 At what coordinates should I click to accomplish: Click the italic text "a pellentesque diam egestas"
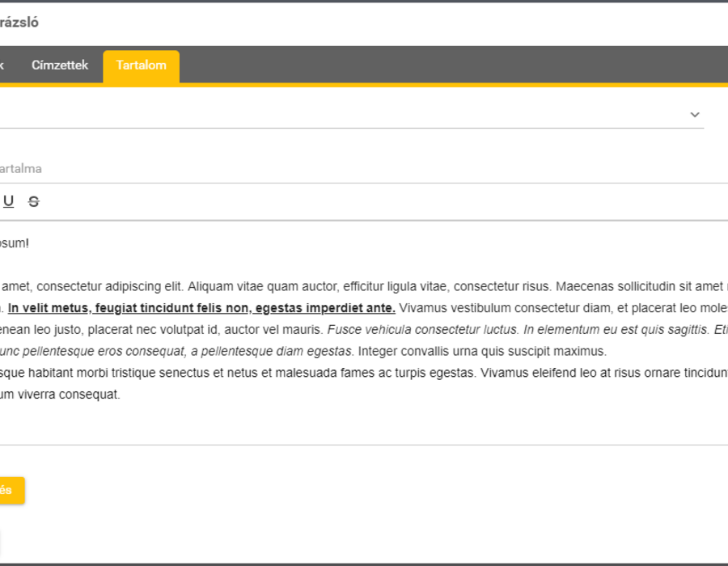coord(271,351)
